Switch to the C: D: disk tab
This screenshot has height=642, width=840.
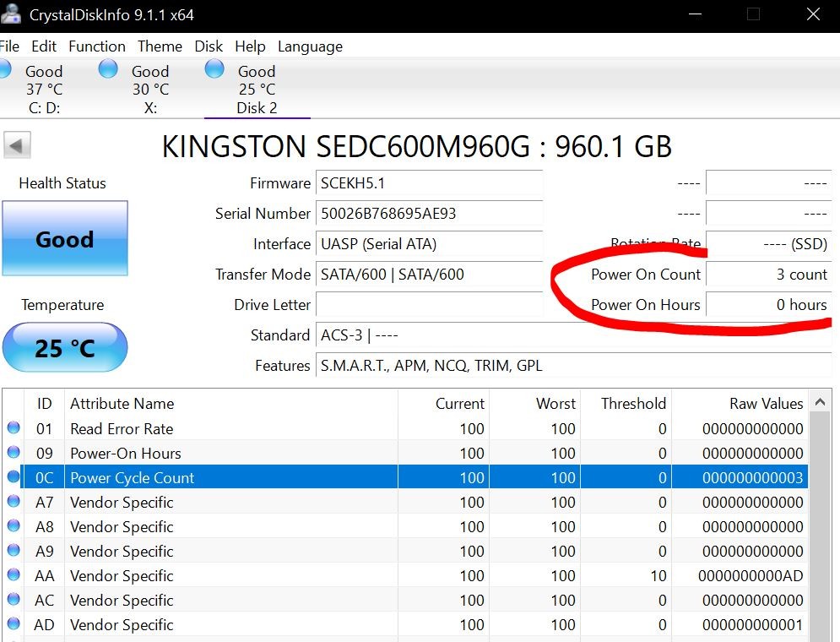(44, 90)
